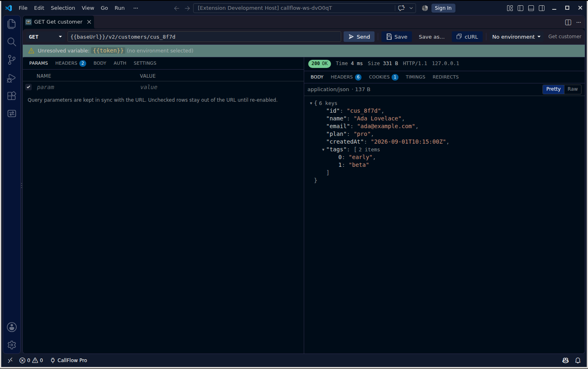This screenshot has height=369, width=588.
Task: Toggle the secondary side bar
Action: tap(542, 8)
